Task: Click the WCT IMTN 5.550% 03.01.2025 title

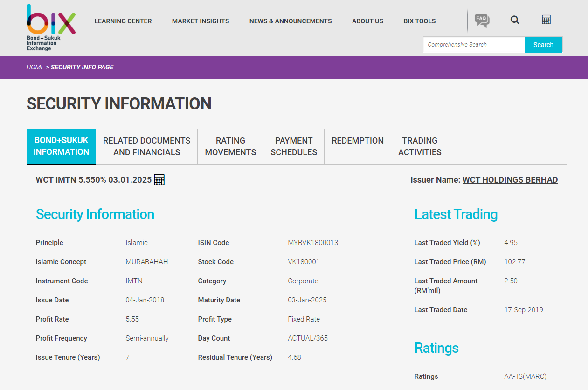Action: coord(94,180)
